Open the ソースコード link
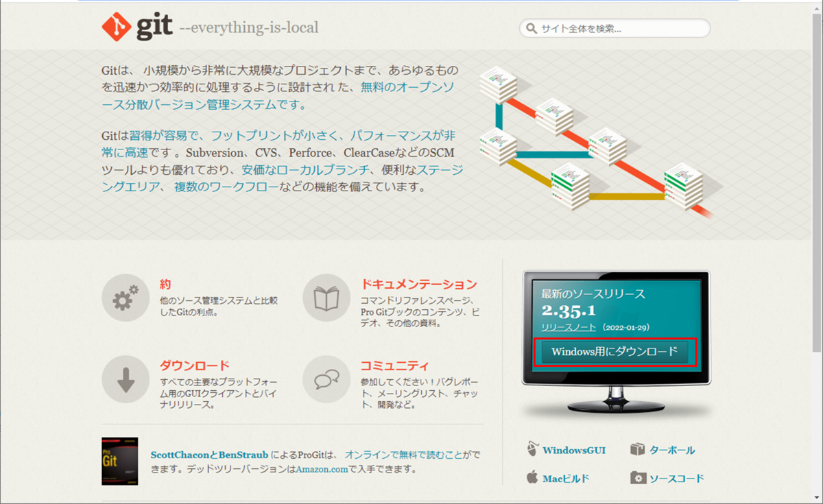 point(676,479)
